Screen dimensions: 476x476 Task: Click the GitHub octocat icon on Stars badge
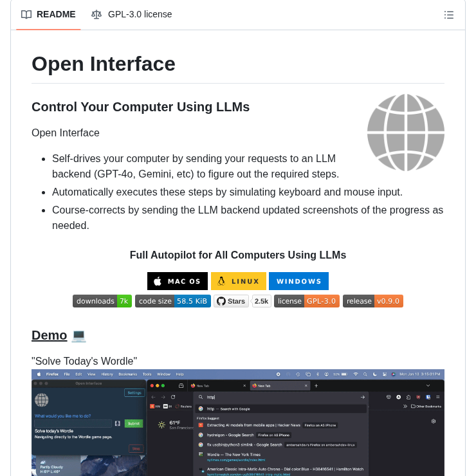(x=221, y=301)
